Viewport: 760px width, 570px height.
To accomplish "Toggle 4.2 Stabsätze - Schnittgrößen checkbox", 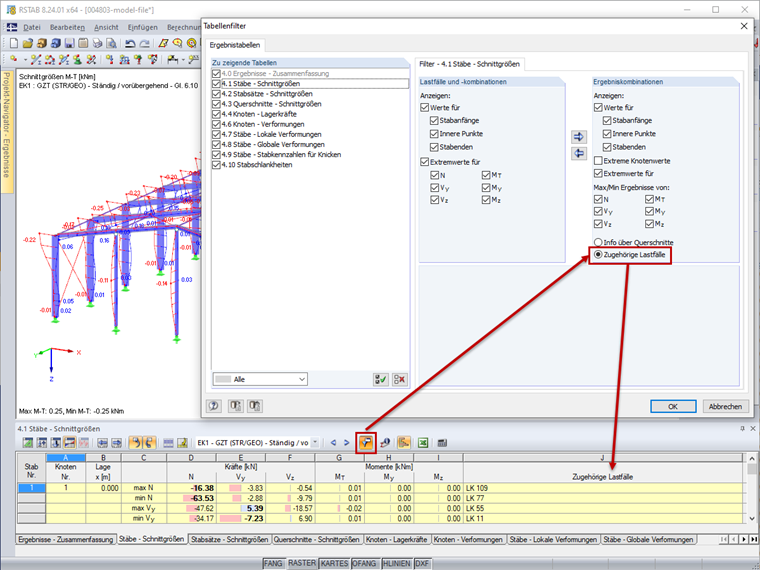I will click(216, 94).
